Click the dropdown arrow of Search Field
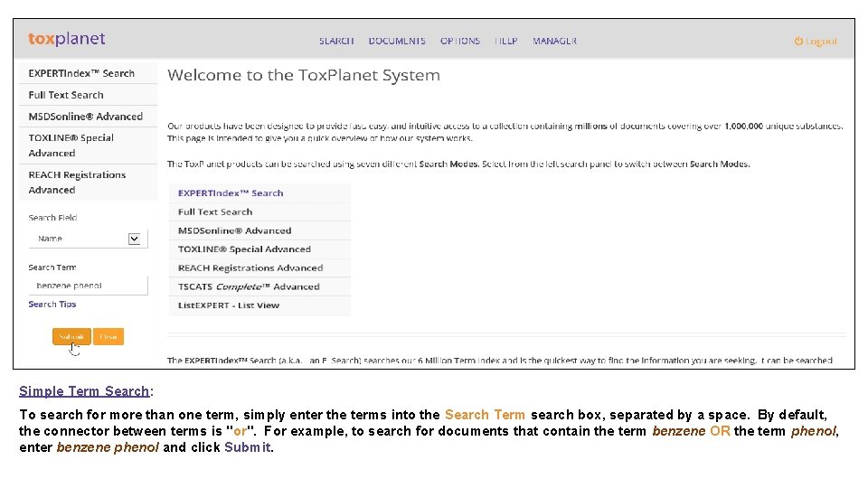Viewport: 868px width, 488px height. pyautogui.click(x=134, y=239)
